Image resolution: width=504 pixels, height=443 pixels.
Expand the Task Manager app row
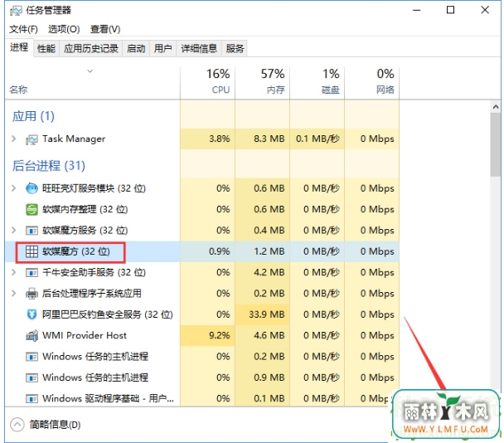coord(13,139)
